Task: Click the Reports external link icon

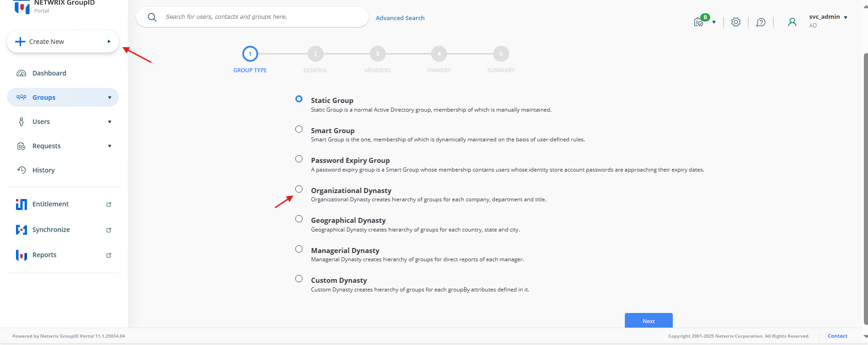Action: pyautogui.click(x=109, y=255)
